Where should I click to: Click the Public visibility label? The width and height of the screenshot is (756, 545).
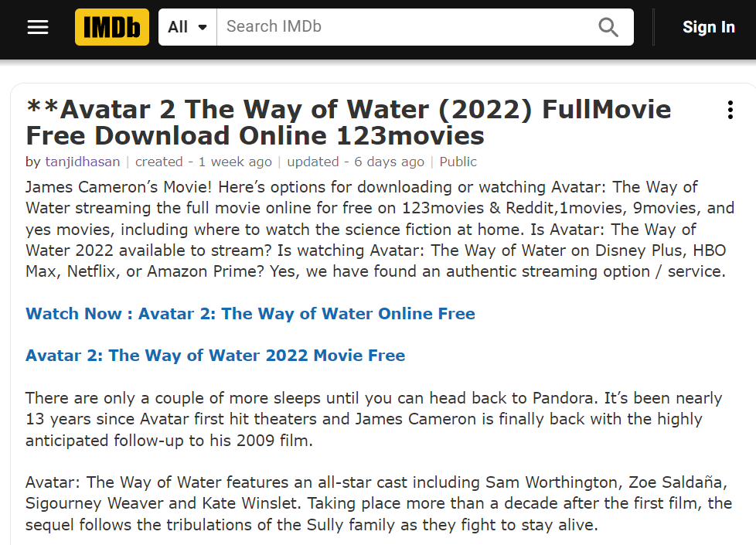pyautogui.click(x=458, y=162)
